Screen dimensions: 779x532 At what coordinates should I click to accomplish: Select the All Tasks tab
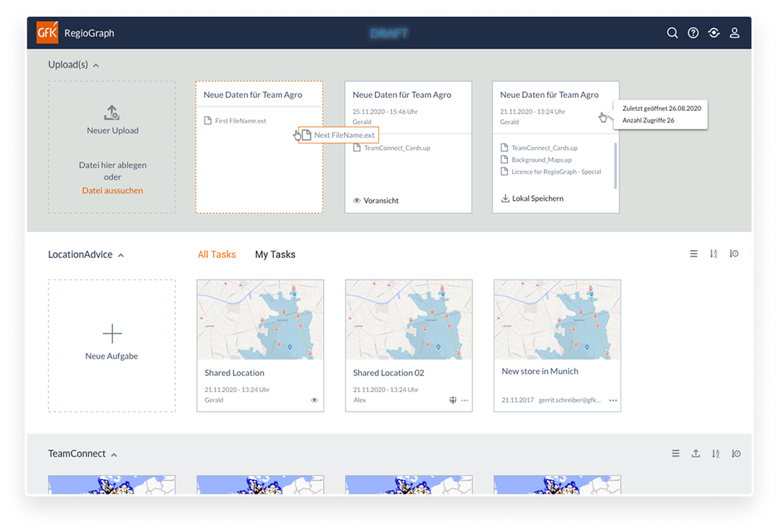[217, 254]
